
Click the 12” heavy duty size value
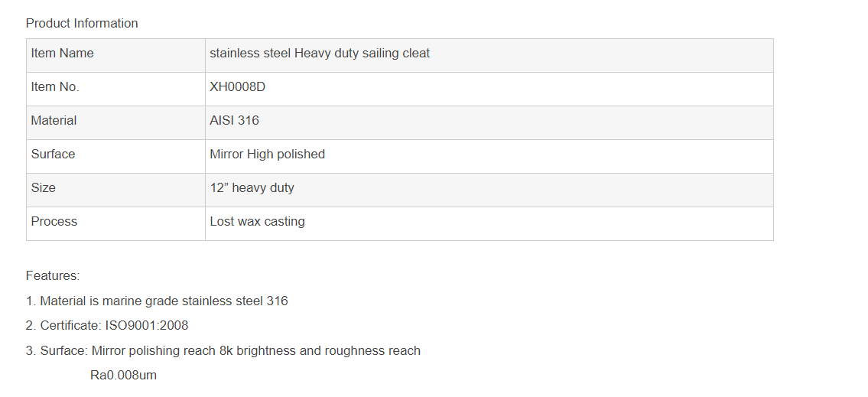point(252,188)
